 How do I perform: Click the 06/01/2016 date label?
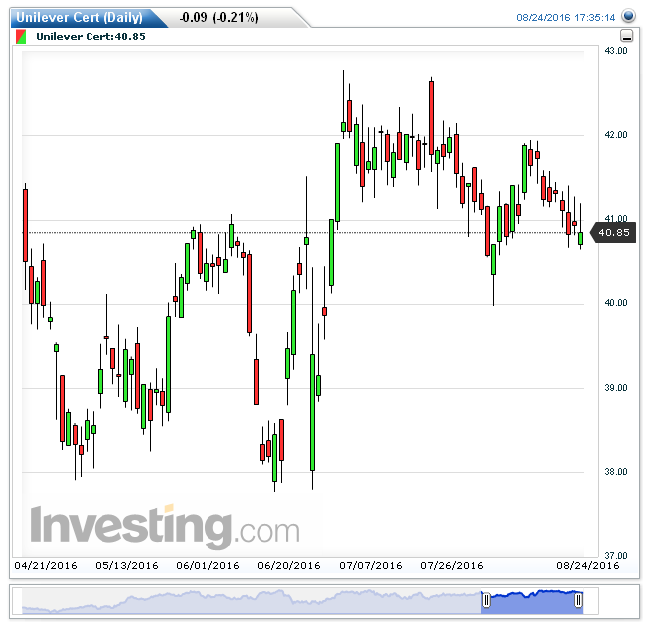click(208, 566)
